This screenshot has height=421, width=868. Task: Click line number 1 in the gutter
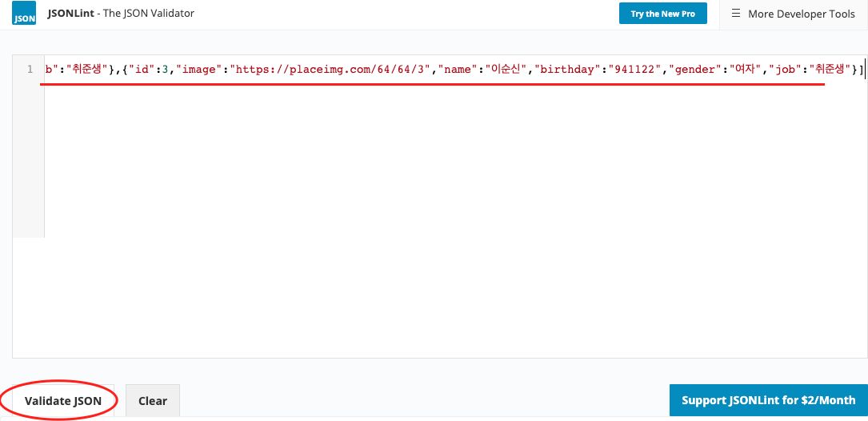[30, 70]
